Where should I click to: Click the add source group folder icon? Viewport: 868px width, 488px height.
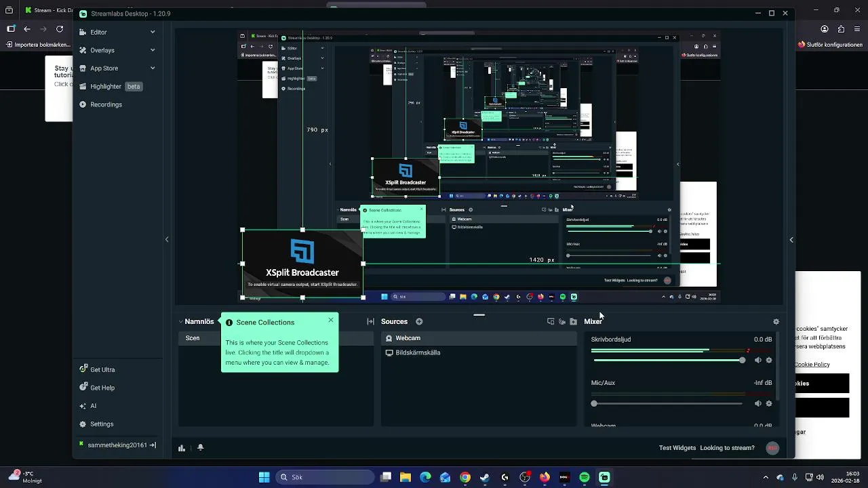(573, 322)
